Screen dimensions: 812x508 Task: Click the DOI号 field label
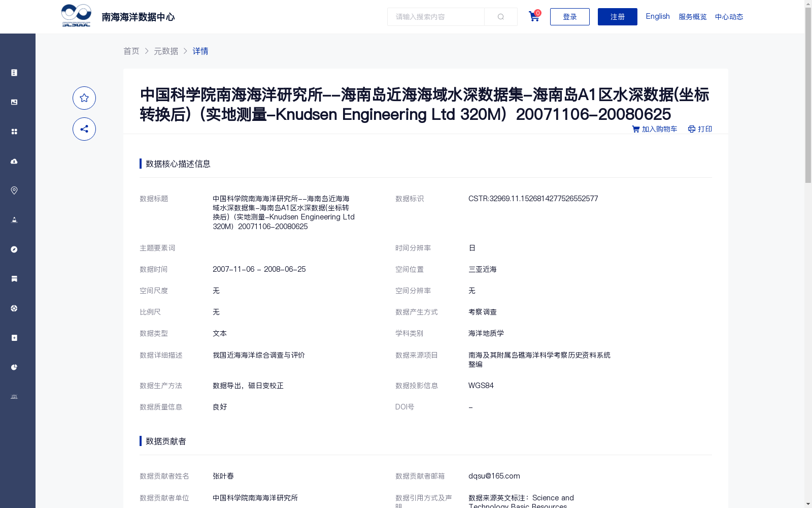point(404,407)
